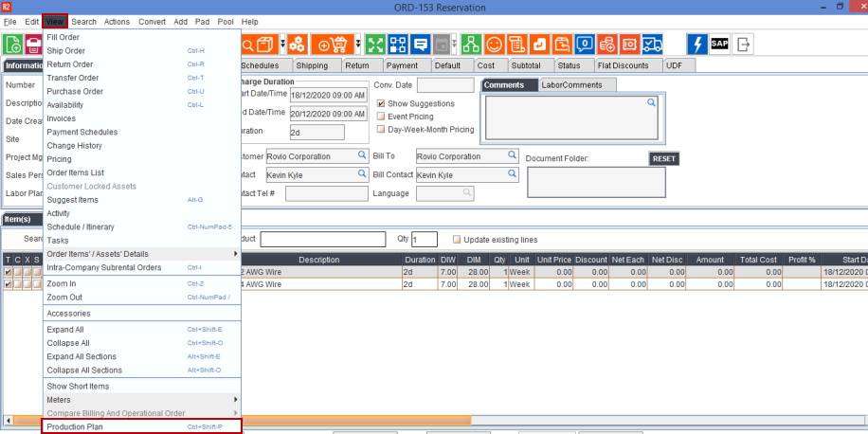Click the SAP toolbar icon
This screenshot has height=434, width=868.
719,45
